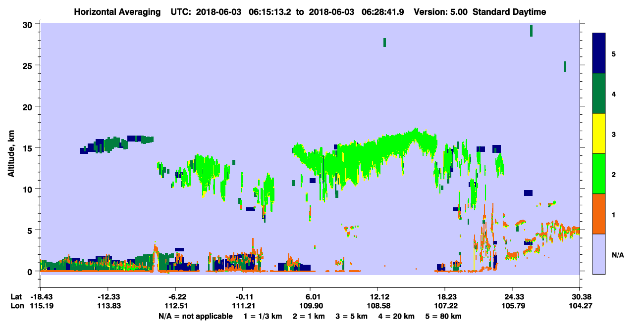Click the orange color bar segment labeled 1
This screenshot has width=644, height=330.
(x=599, y=214)
